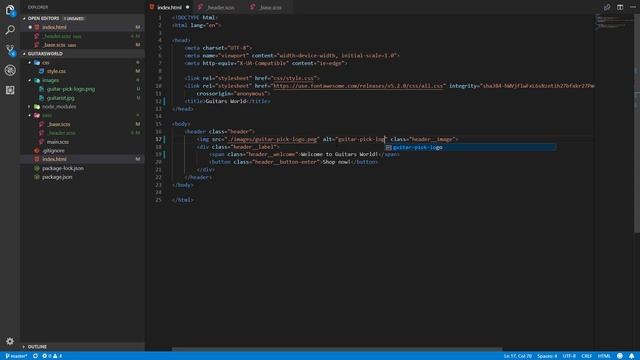Accept the guitar-pick-logo autocomplete suggestion
The image size is (640, 360).
tap(471, 147)
